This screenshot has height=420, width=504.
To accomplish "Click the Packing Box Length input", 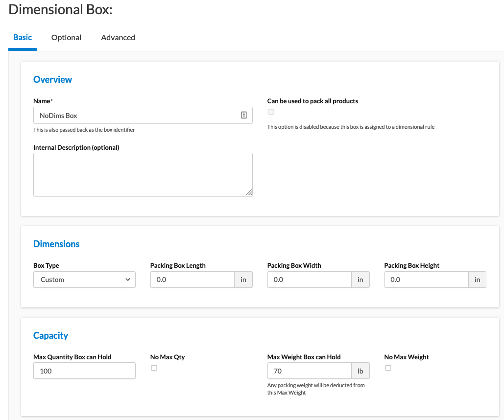I will coord(192,280).
